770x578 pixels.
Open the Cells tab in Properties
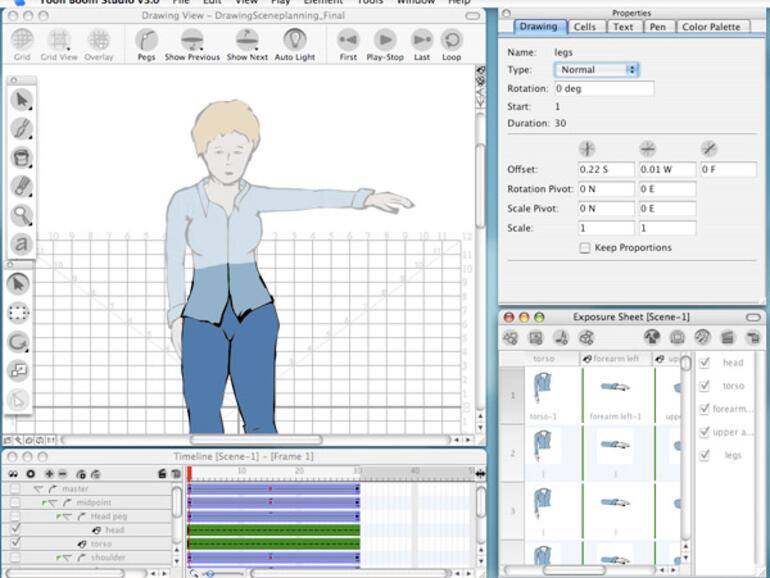[x=585, y=27]
